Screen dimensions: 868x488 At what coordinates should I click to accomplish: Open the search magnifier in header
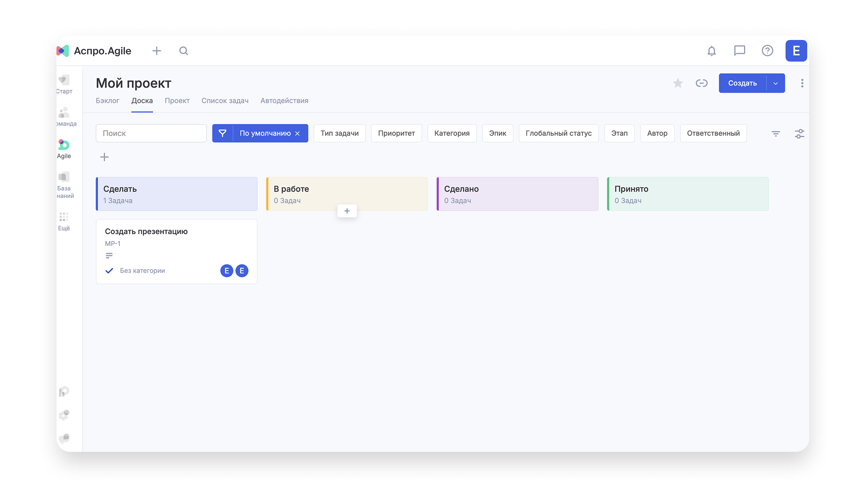184,51
